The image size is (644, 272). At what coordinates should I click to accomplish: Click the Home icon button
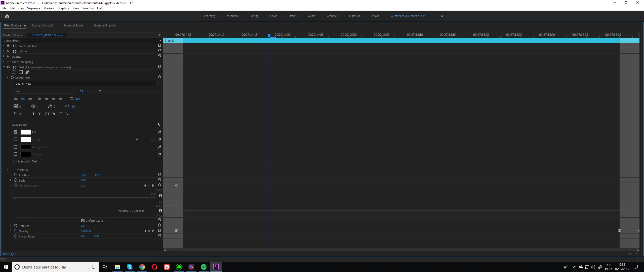(7, 16)
